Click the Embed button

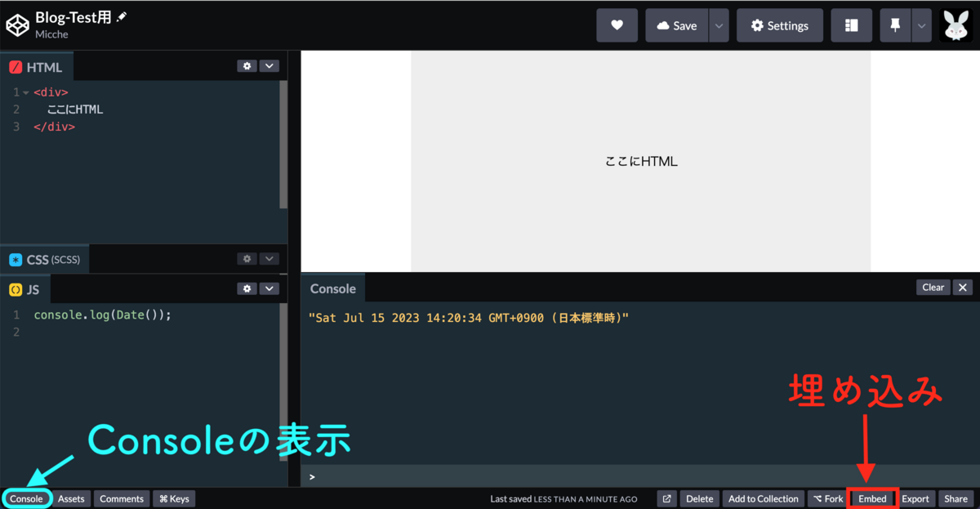coord(871,498)
